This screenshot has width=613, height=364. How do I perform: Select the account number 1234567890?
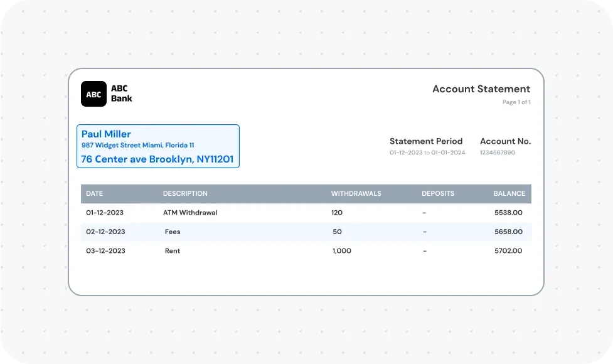point(497,153)
